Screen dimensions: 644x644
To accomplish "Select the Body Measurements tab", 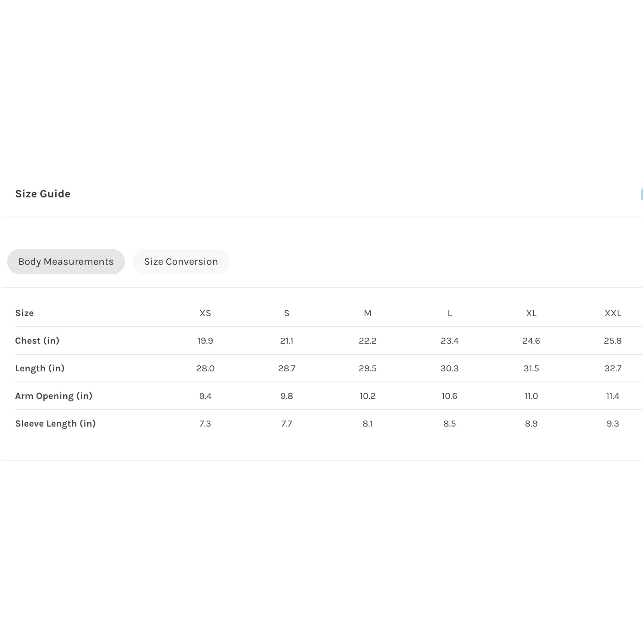I will click(66, 262).
